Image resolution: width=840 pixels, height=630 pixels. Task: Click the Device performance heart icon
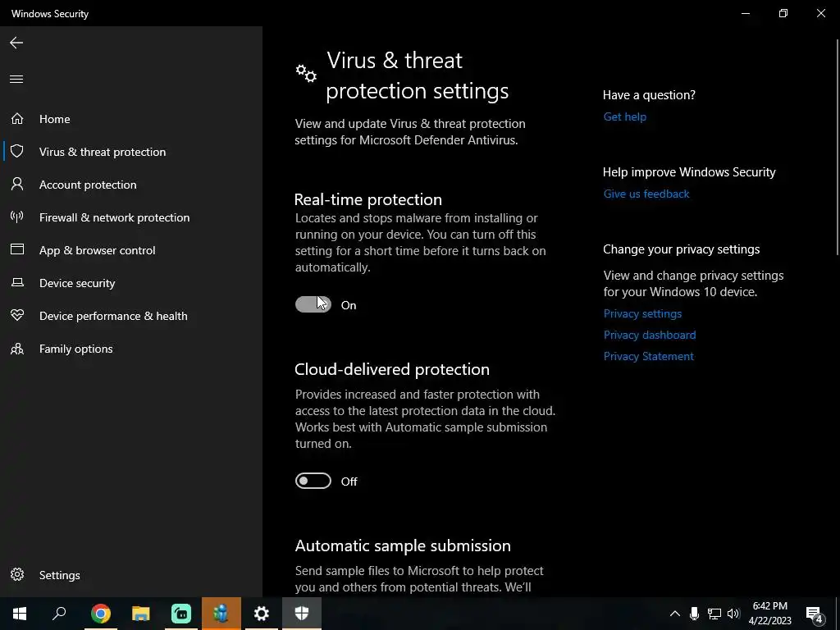(17, 316)
